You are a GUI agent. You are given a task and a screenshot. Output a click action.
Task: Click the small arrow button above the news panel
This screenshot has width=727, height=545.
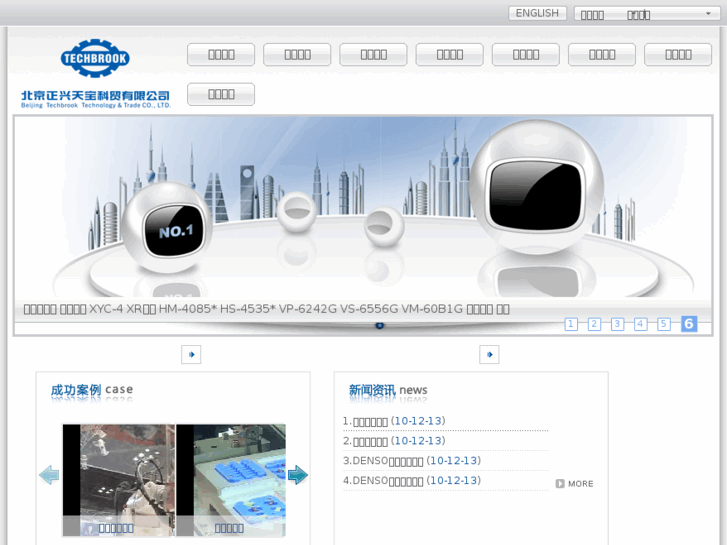pyautogui.click(x=489, y=355)
